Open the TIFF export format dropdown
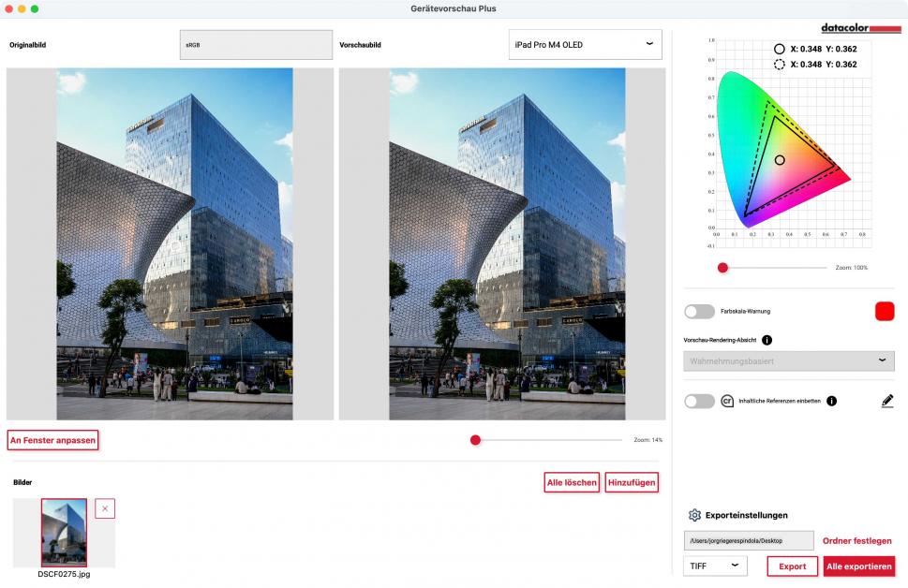 (x=715, y=566)
